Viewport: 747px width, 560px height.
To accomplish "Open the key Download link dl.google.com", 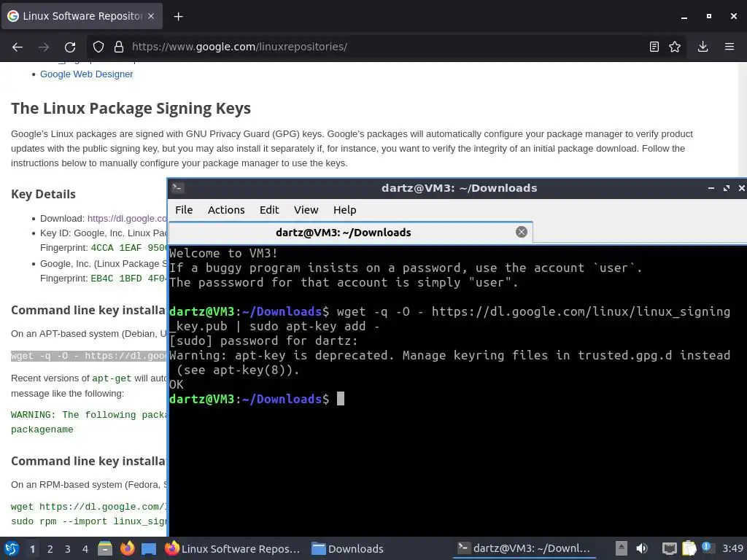I will 127,219.
